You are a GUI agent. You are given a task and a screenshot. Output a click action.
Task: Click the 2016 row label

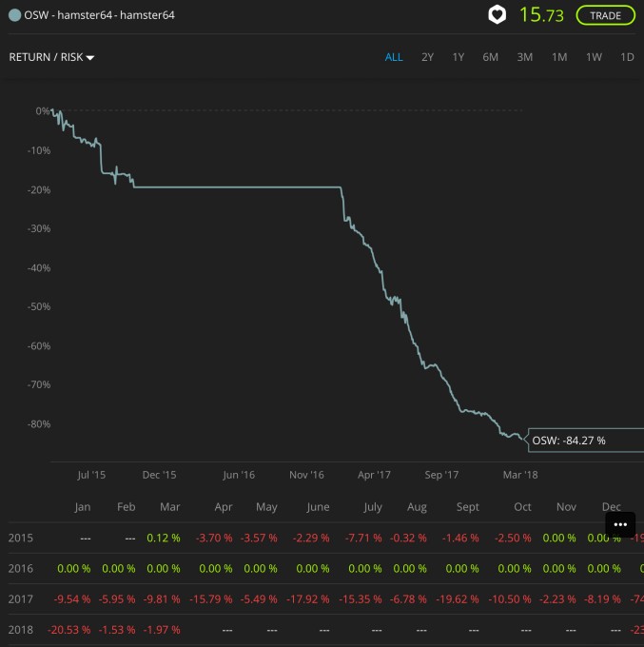[20, 569]
